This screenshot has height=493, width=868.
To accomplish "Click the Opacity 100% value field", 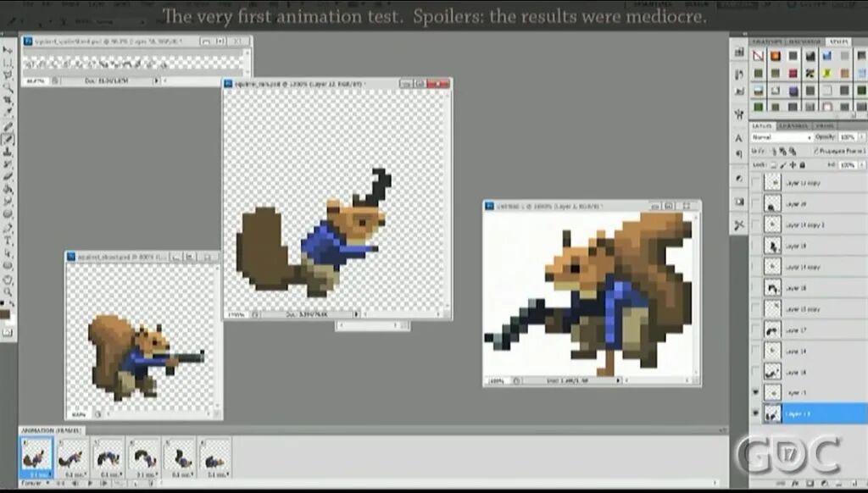I will click(x=847, y=136).
